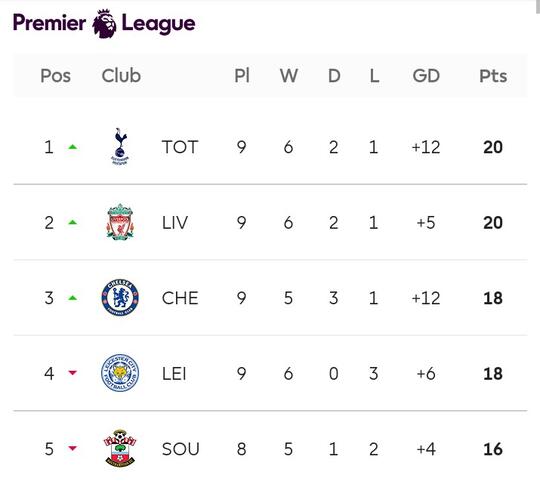Click the Chelsea club badge
The height and width of the screenshot is (481, 540).
click(120, 297)
